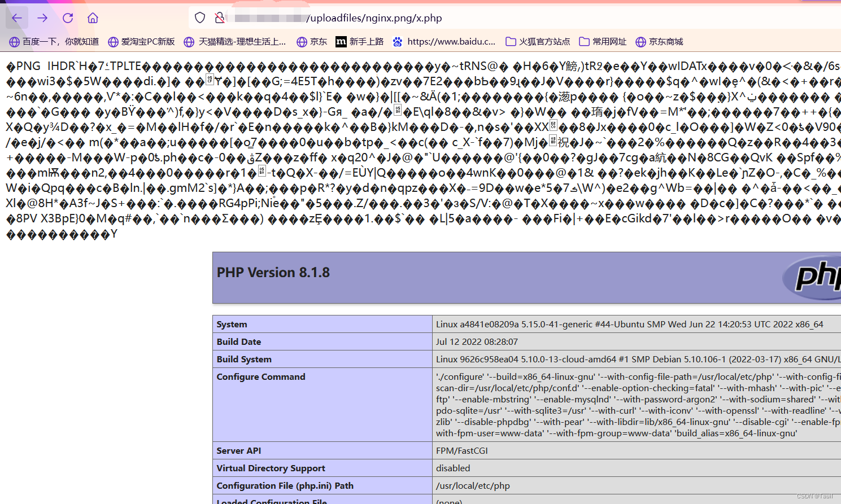Screen dimensions: 841x504
Task: Select the Virtual Directory Support label
Action: [x=271, y=468]
